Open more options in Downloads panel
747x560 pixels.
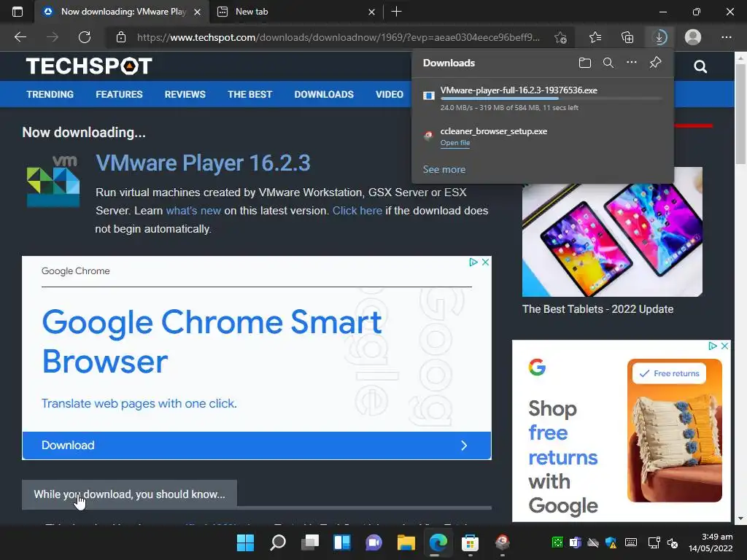631,63
